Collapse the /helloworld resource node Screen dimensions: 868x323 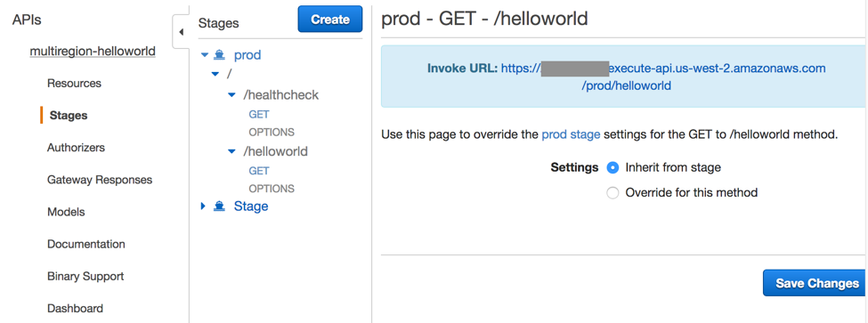(232, 151)
